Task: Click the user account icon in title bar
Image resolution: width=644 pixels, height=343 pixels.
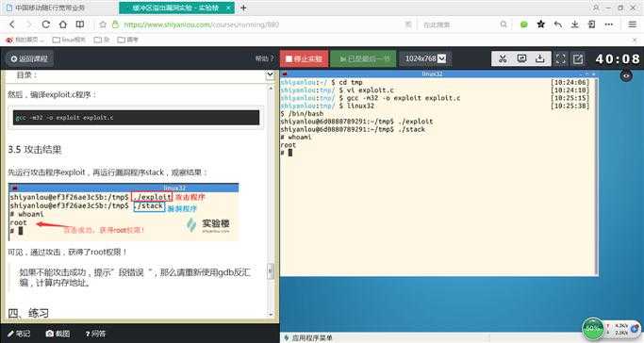Action: pos(596,8)
